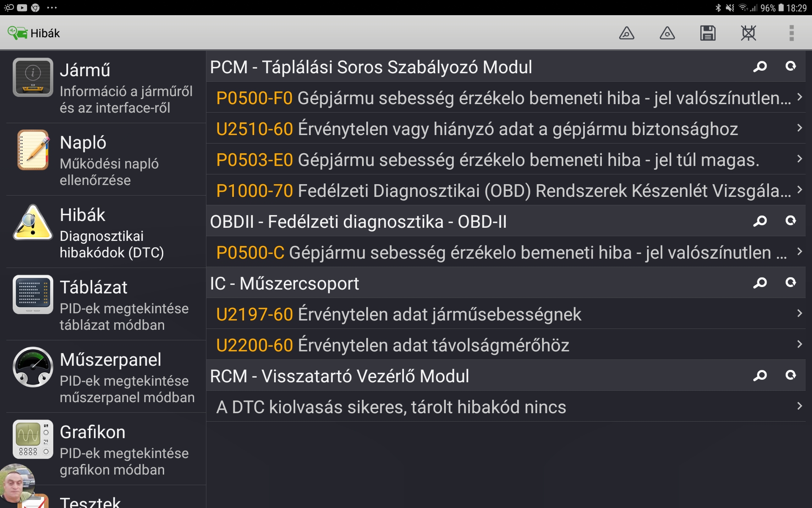This screenshot has width=812, height=508.
Task: Search IC Műszercsoport fault codes
Action: pyautogui.click(x=760, y=283)
